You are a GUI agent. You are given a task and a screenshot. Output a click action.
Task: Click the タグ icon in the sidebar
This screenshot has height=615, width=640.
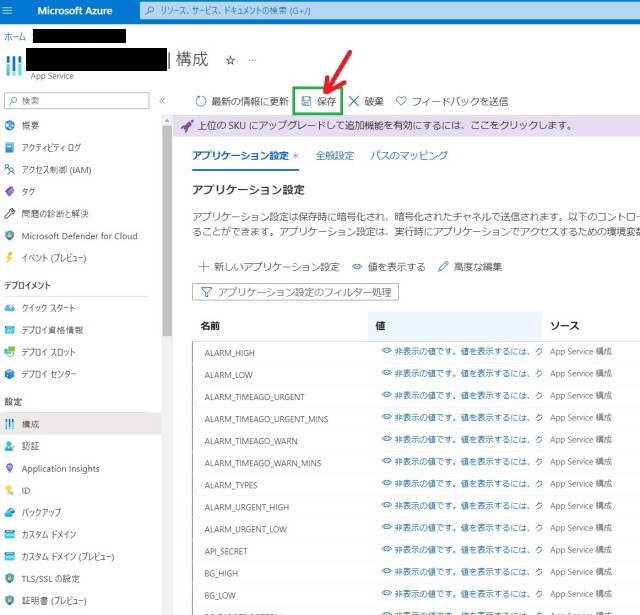(9, 191)
